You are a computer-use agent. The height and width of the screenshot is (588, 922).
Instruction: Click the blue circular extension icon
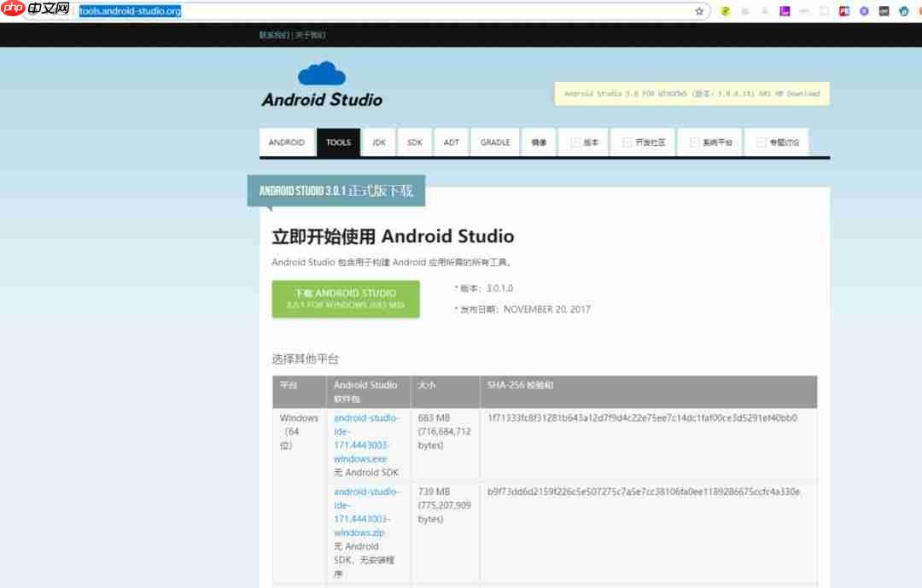pyautogui.click(x=864, y=11)
